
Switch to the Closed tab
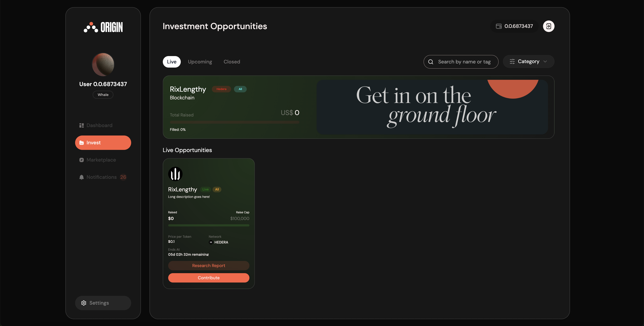pyautogui.click(x=231, y=62)
